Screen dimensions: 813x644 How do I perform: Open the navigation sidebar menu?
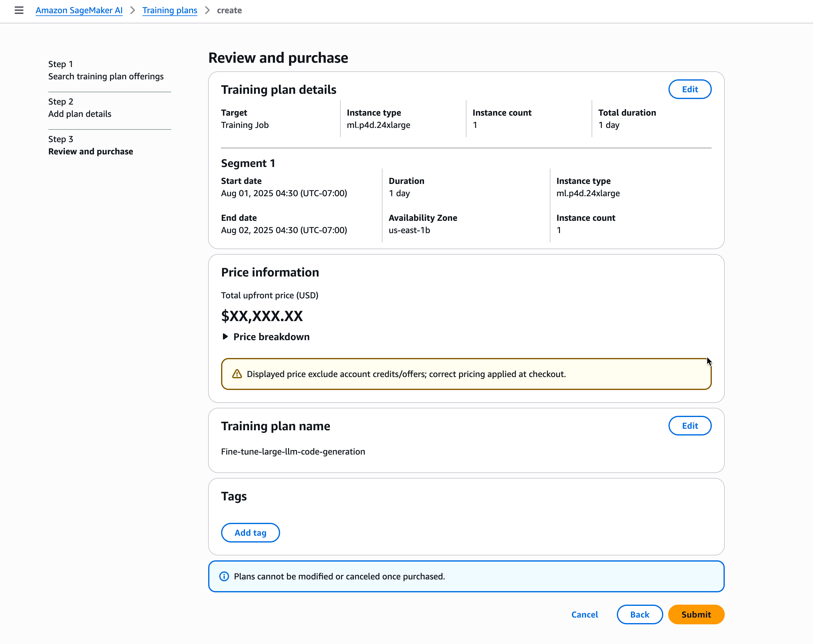18,10
